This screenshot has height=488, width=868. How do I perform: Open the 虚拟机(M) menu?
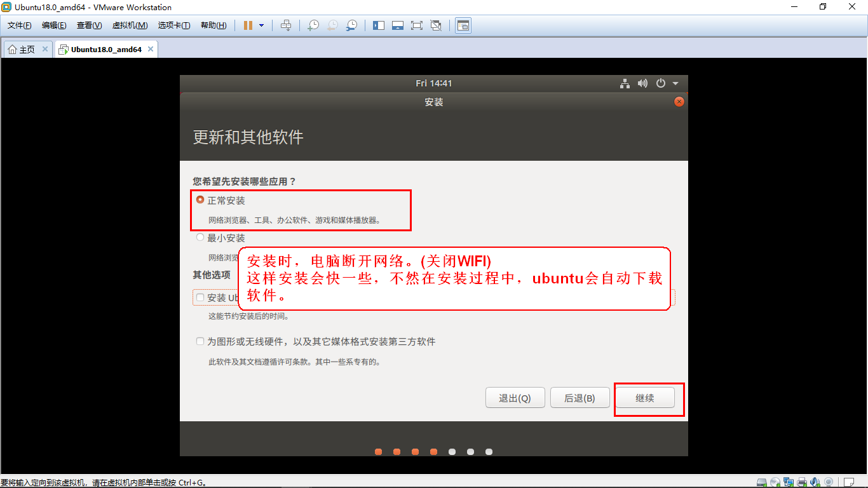click(x=130, y=25)
